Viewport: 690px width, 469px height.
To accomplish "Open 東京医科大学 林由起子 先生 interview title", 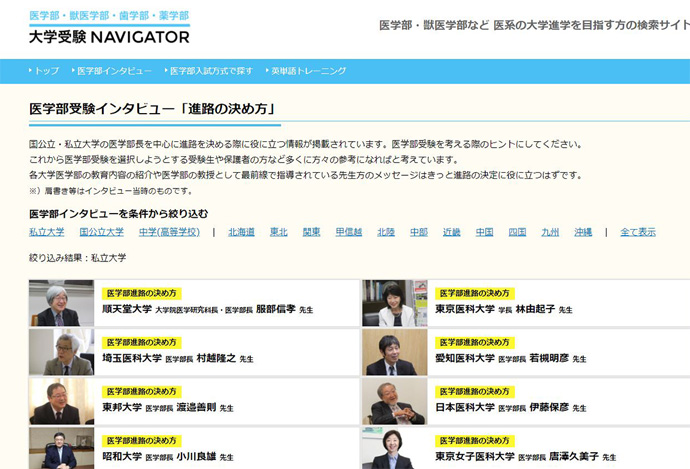I will tap(504, 309).
